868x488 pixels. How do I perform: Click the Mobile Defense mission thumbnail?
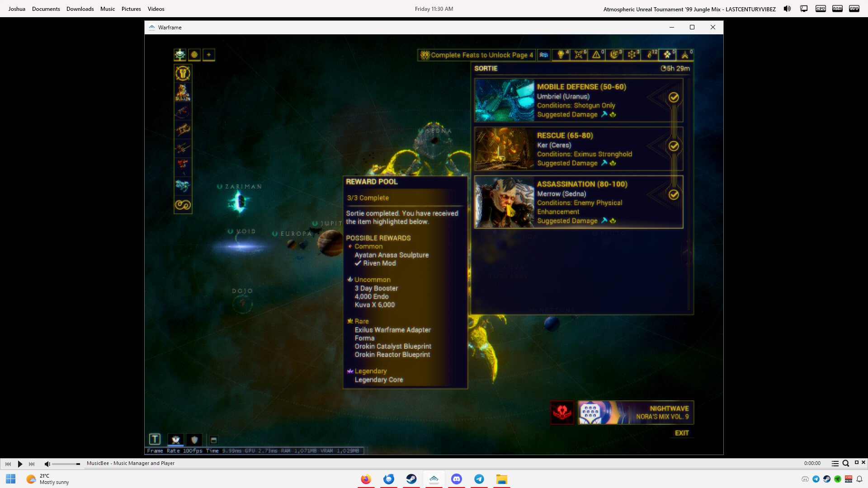pyautogui.click(x=505, y=100)
